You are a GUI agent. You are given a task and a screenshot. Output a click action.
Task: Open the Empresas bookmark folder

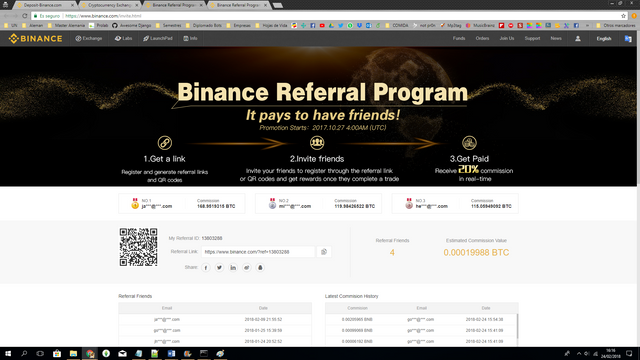coord(238,25)
